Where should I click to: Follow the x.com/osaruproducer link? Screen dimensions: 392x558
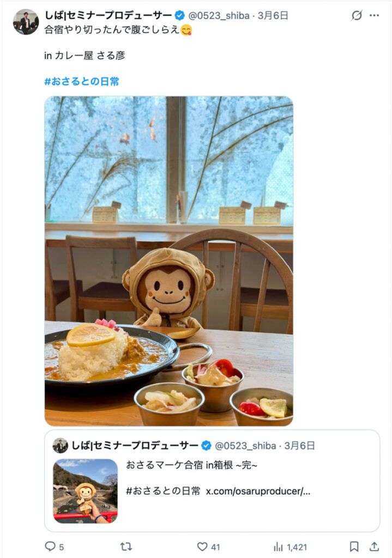coord(258,491)
